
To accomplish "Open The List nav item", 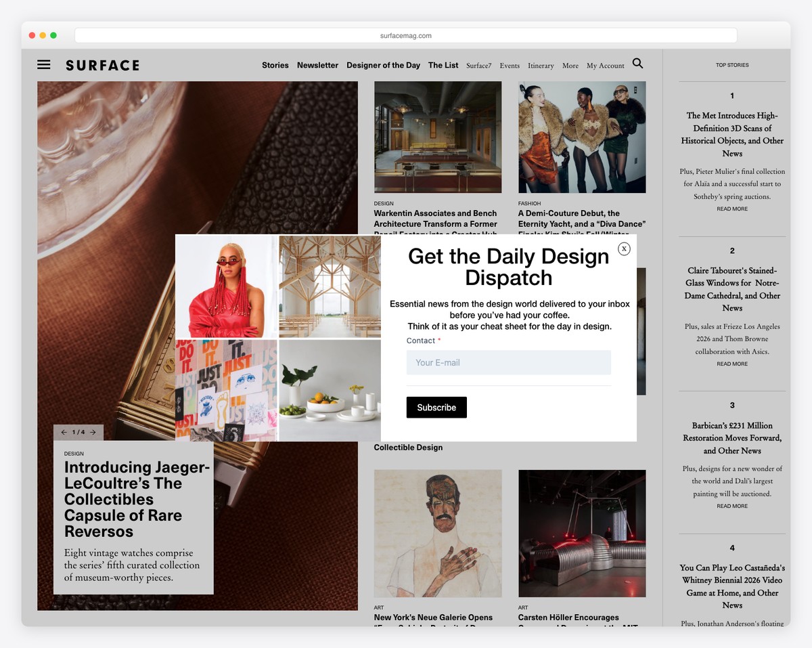I will 443,65.
